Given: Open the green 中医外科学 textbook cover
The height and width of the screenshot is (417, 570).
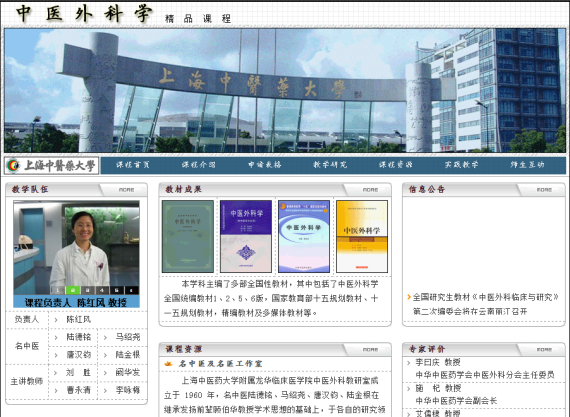Looking at the screenshot, I should 188,236.
